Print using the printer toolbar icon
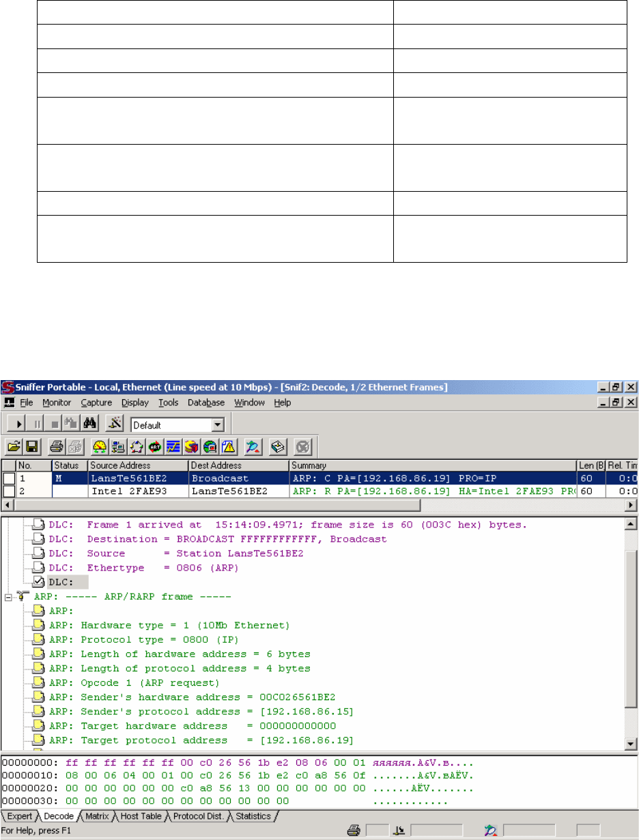The height and width of the screenshot is (840, 639). [x=57, y=447]
